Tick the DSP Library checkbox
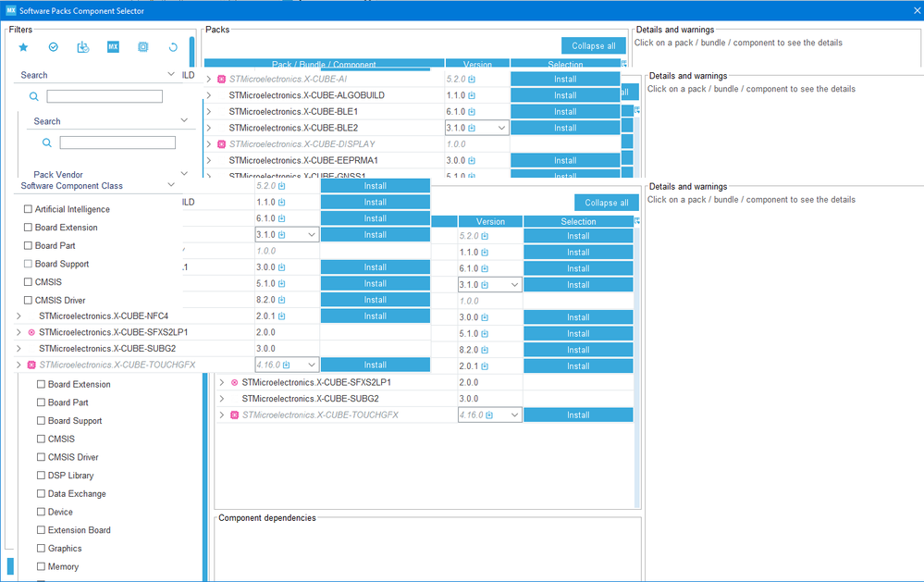Image resolution: width=924 pixels, height=582 pixels. [41, 476]
